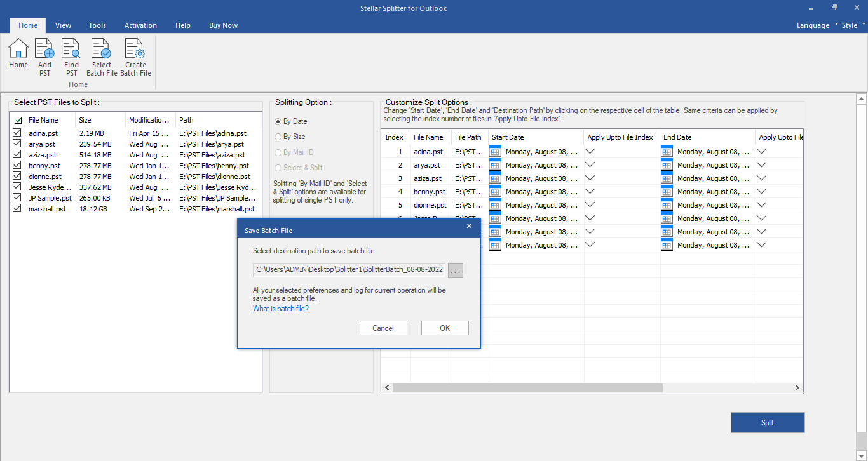Open the Help ribbon tab
Viewport: 868px width, 461px height.
pos(183,25)
